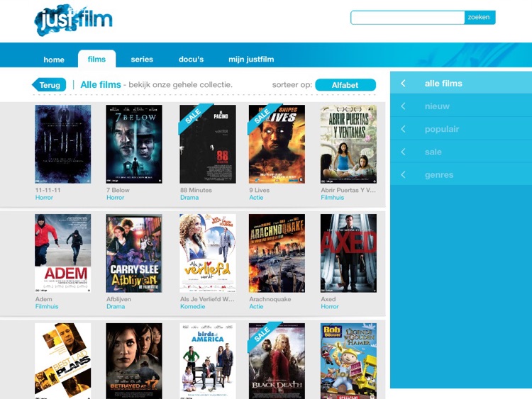Click the Axed title text
The width and height of the screenshot is (532, 399).
point(328,299)
